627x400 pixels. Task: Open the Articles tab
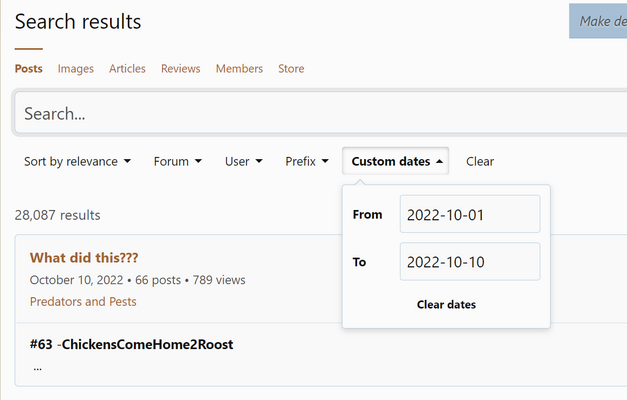pyautogui.click(x=127, y=68)
